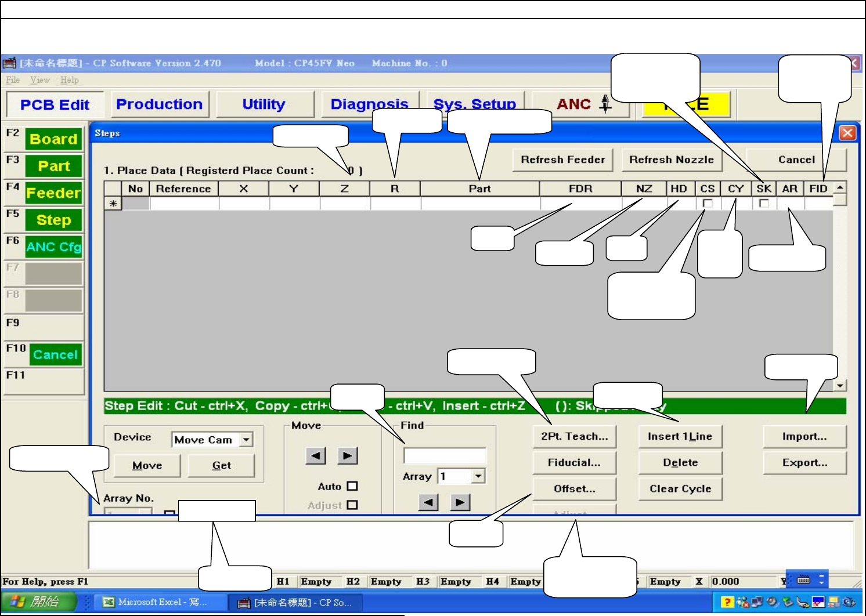Screen dimensions: 866x616
Task: Open the 2Pt. Teach... dialog
Action: [575, 436]
